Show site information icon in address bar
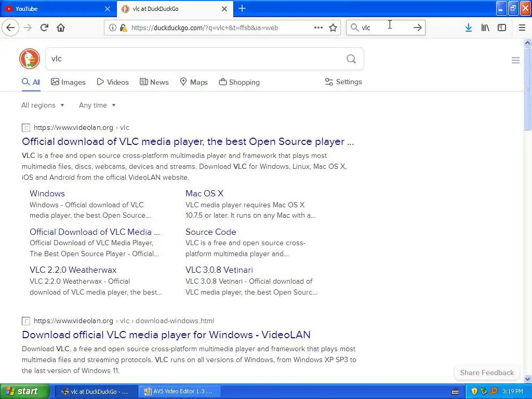Image resolution: width=532 pixels, height=399 pixels. tap(112, 28)
